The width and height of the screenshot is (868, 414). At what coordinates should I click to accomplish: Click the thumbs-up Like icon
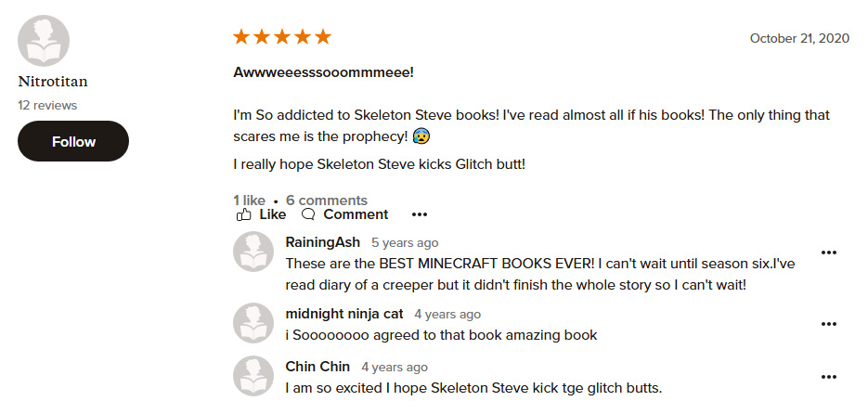tap(243, 214)
